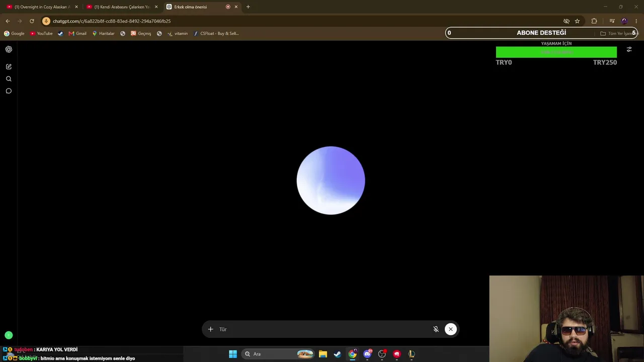
Task: Open the Windows Start menu
Action: (233, 354)
